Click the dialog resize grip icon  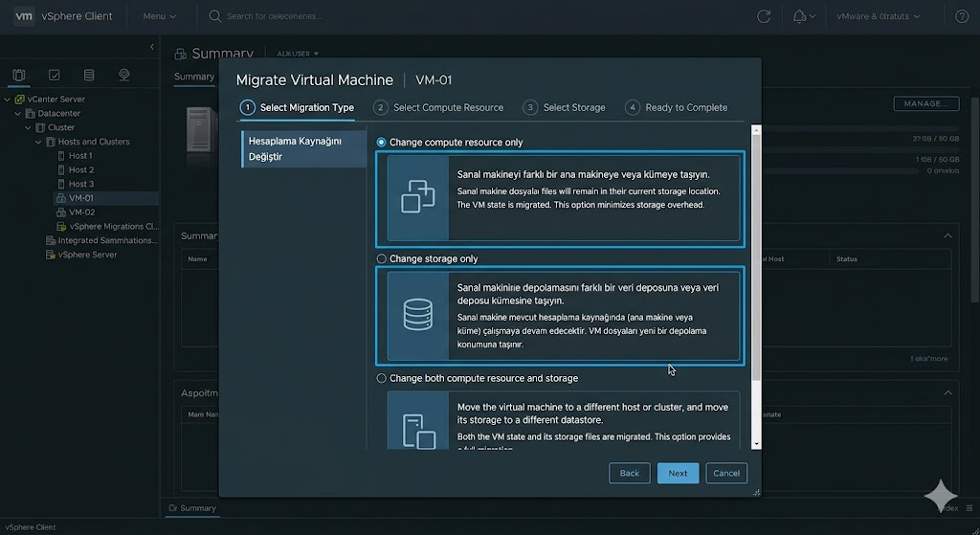(756, 493)
